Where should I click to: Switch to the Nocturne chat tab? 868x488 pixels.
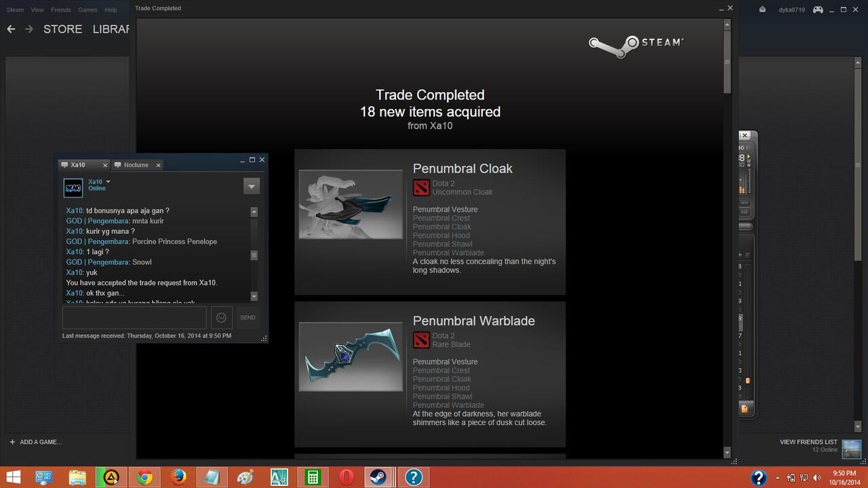coord(137,165)
